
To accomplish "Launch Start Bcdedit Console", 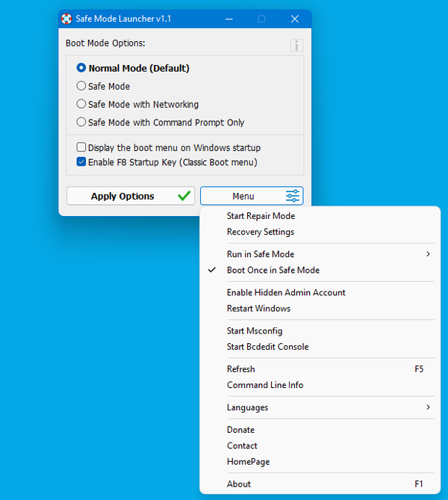I will click(267, 347).
